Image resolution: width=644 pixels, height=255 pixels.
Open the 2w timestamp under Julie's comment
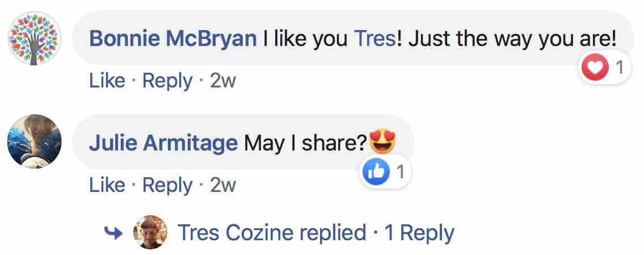pyautogui.click(x=222, y=185)
